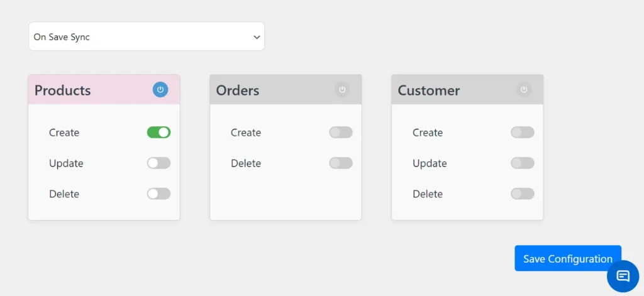Toggle the Orders Delete switch

click(340, 163)
